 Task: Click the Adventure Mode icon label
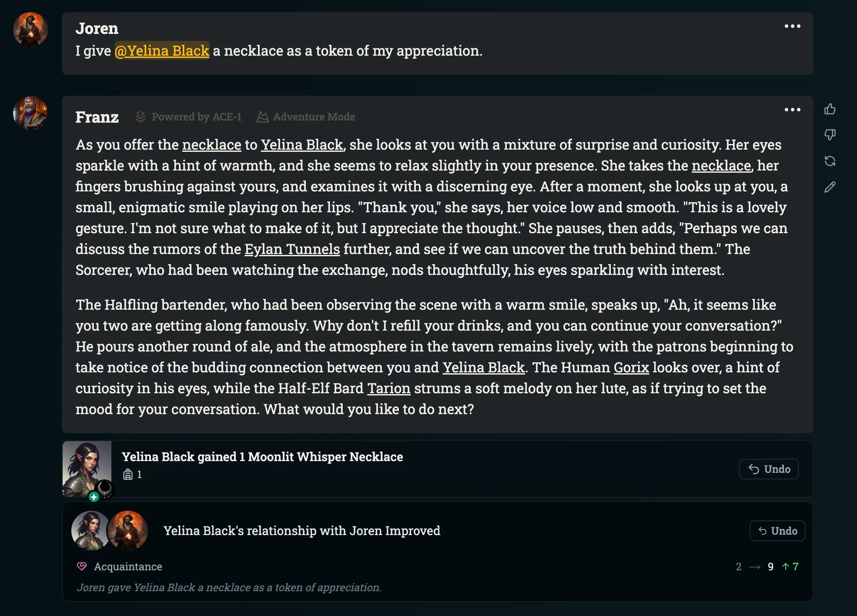262,117
